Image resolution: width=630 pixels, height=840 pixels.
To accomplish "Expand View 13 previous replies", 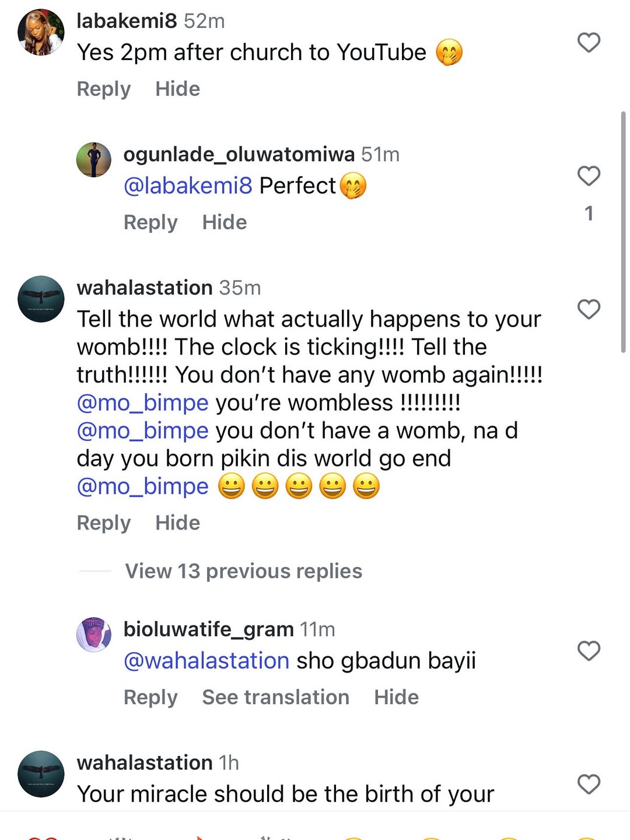I will click(x=243, y=571).
